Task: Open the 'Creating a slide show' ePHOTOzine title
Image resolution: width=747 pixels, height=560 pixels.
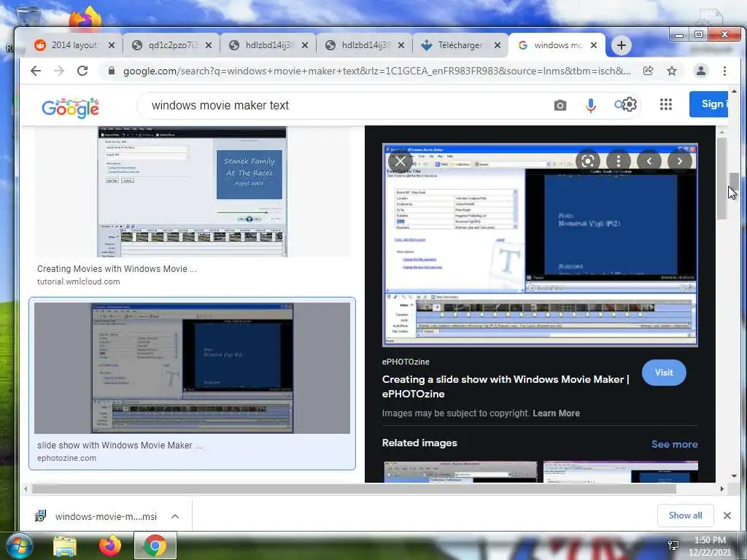Action: [x=506, y=386]
